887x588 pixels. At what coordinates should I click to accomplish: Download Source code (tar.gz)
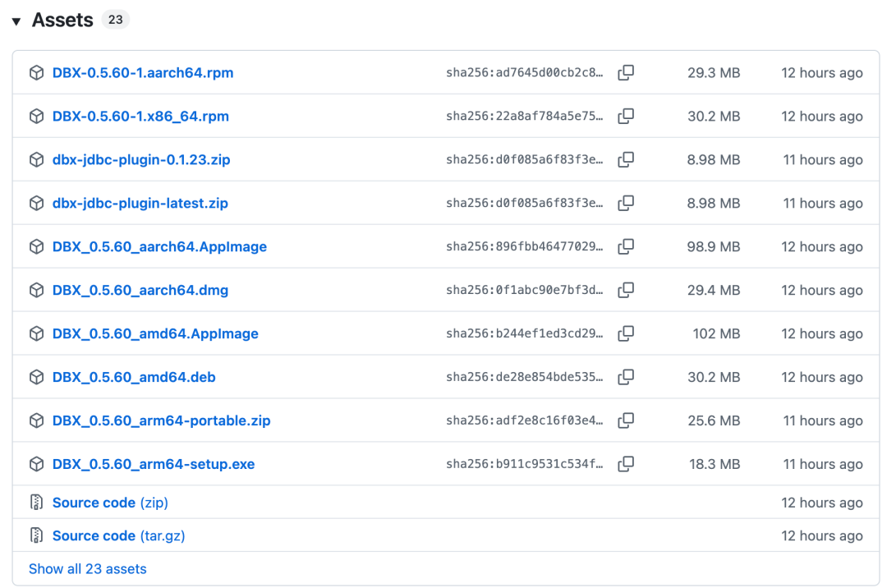pyautogui.click(x=119, y=535)
